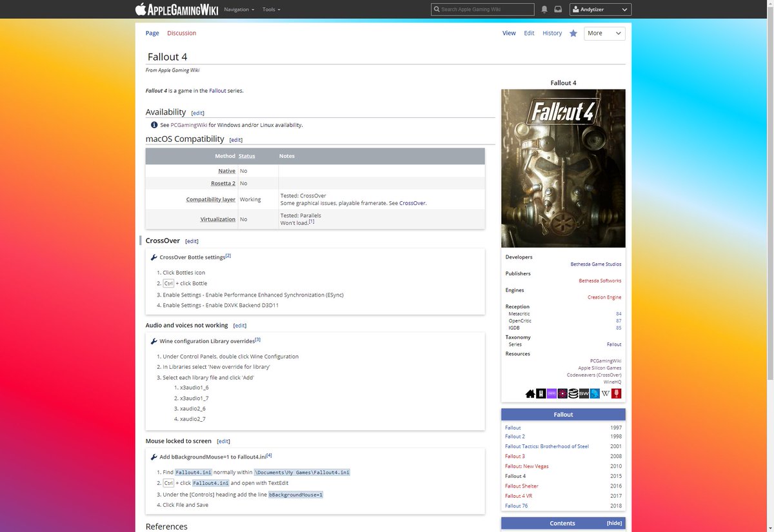The image size is (774, 532).
Task: Open Apple Silicon Games resource link
Action: [600, 368]
